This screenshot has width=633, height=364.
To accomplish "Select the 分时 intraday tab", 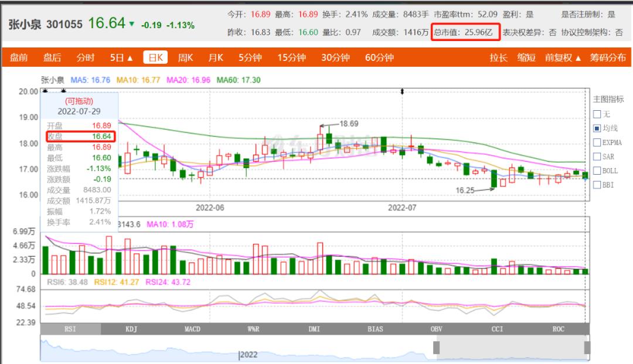I will pyautogui.click(x=85, y=57).
